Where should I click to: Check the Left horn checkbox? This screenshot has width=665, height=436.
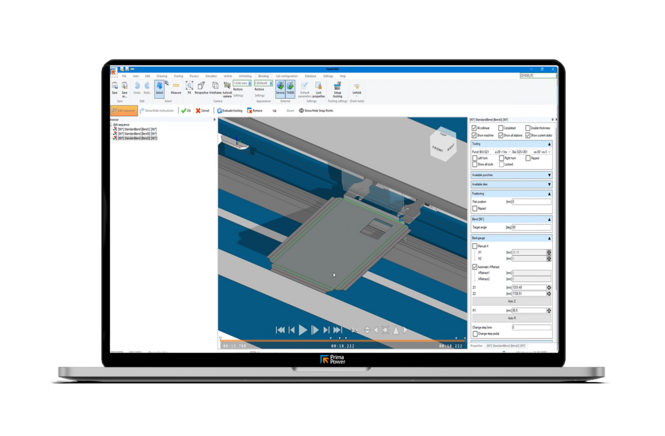point(475,158)
